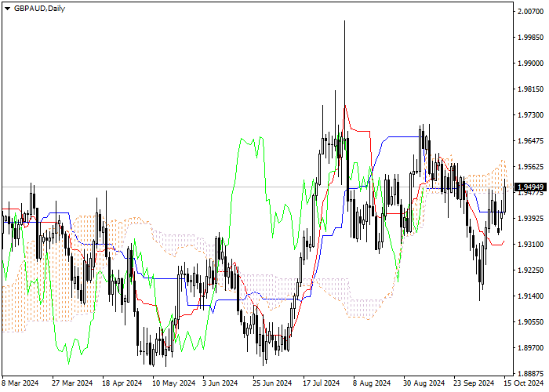Click the 30 Aug 2024 date label
Image resolution: width=549 pixels, height=392 pixels.
424,383
